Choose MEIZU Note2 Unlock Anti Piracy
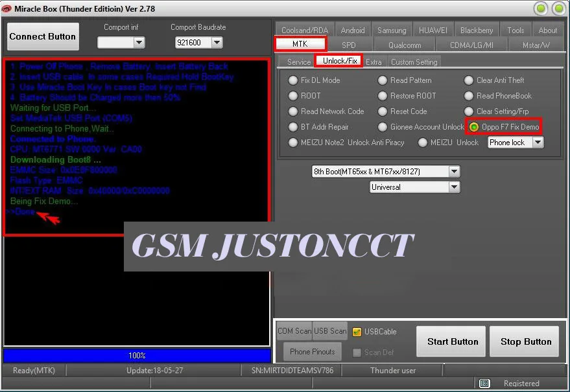 point(293,143)
